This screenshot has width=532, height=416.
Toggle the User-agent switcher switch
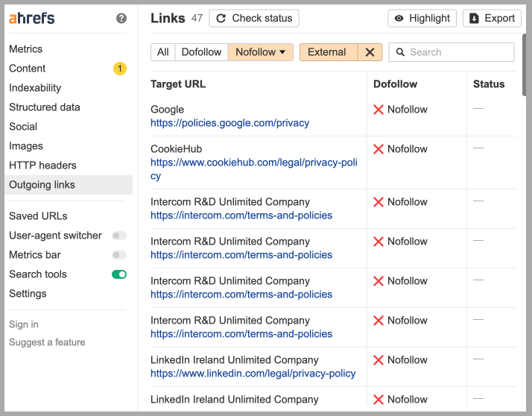point(119,236)
